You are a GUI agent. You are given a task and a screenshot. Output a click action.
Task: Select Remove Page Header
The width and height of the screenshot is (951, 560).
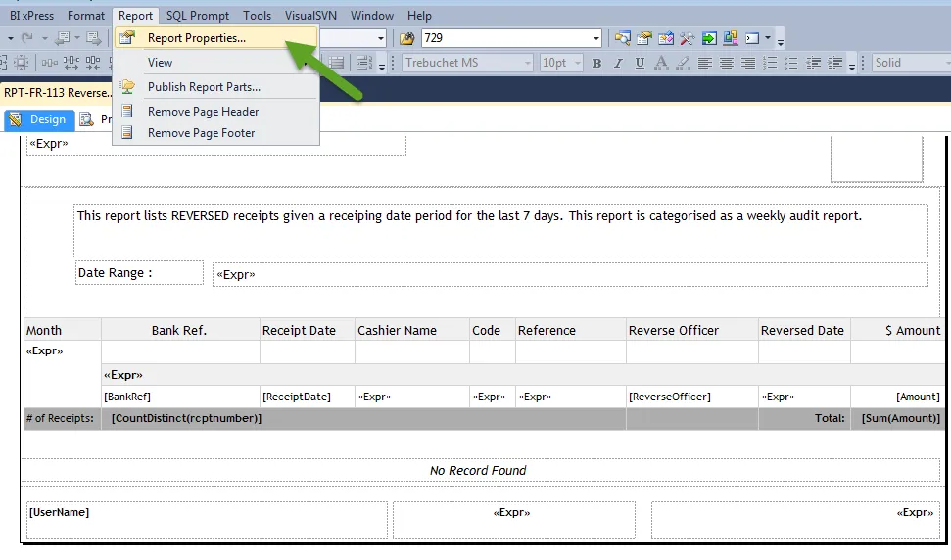click(215, 112)
